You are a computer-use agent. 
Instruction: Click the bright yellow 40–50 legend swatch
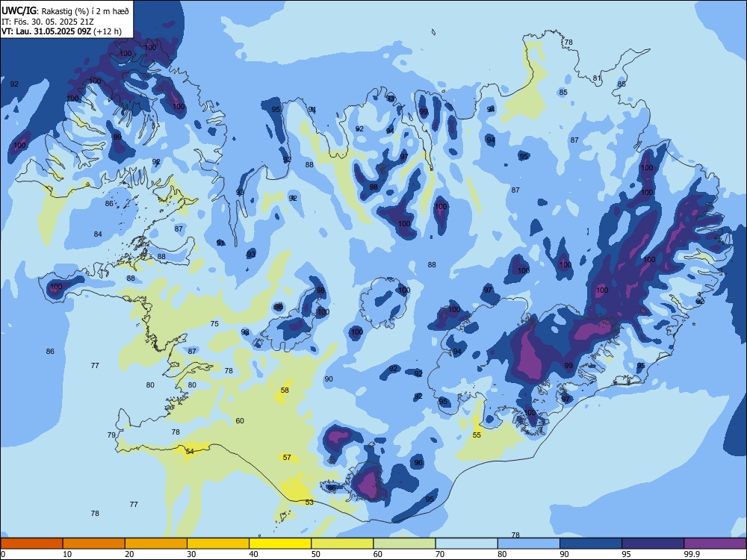tap(280, 544)
